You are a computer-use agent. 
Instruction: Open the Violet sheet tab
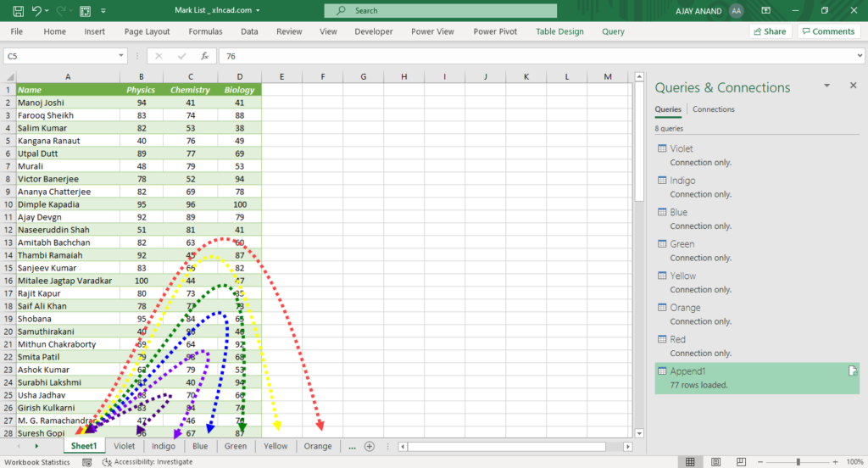(x=124, y=447)
